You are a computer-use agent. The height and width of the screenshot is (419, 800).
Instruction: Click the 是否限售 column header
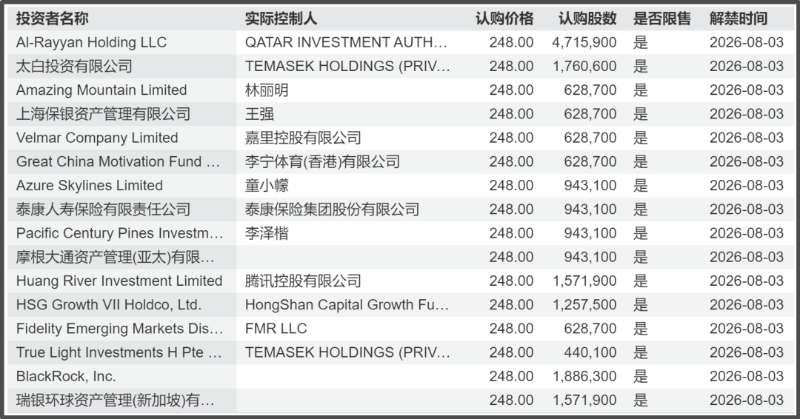pyautogui.click(x=662, y=19)
